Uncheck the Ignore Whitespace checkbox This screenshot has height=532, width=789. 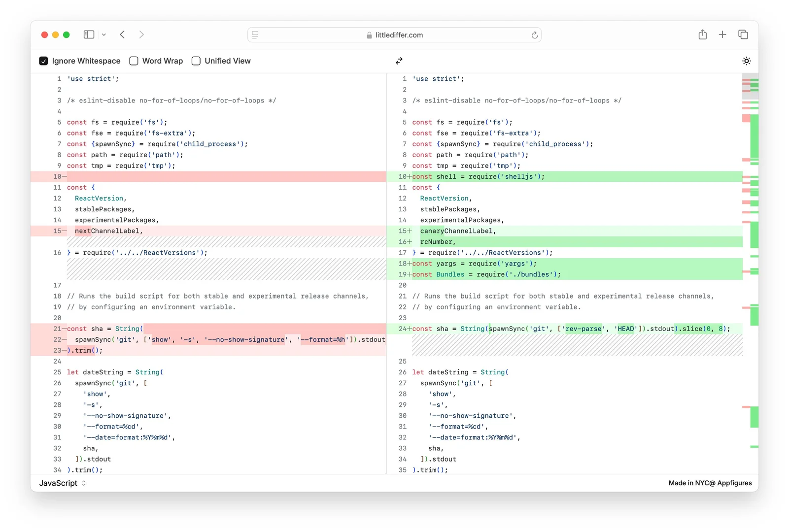[x=43, y=61]
